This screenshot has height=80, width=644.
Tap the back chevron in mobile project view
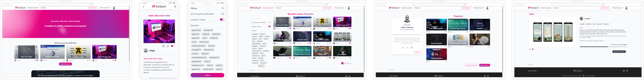click(x=144, y=7)
